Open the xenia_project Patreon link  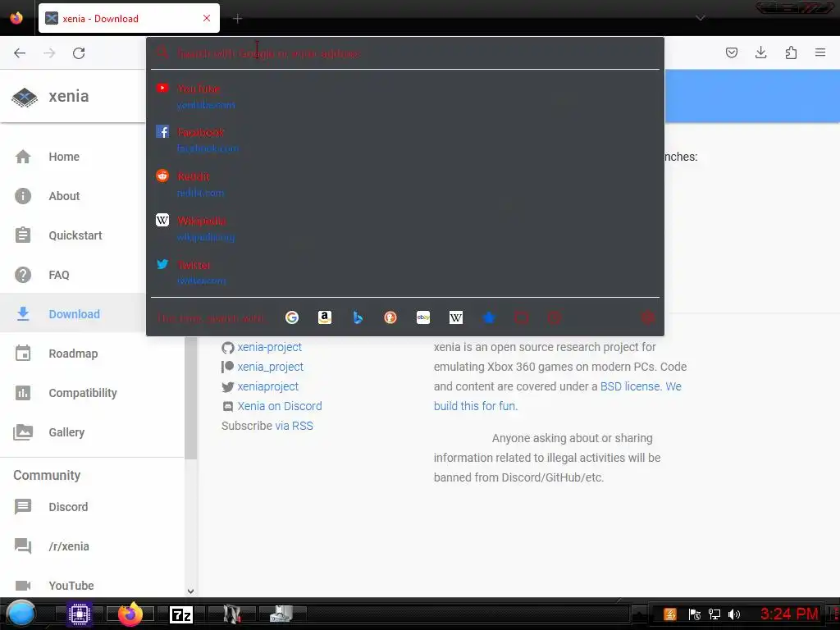(x=271, y=367)
